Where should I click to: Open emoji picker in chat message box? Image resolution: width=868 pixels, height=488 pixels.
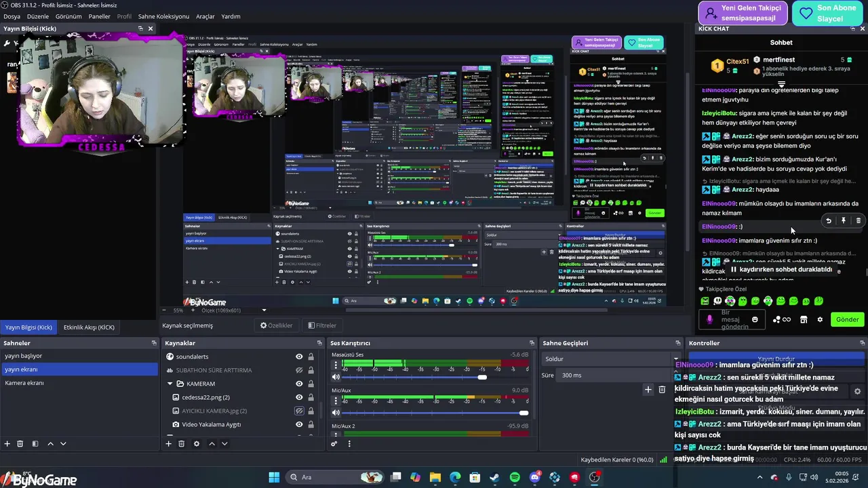pos(755,319)
